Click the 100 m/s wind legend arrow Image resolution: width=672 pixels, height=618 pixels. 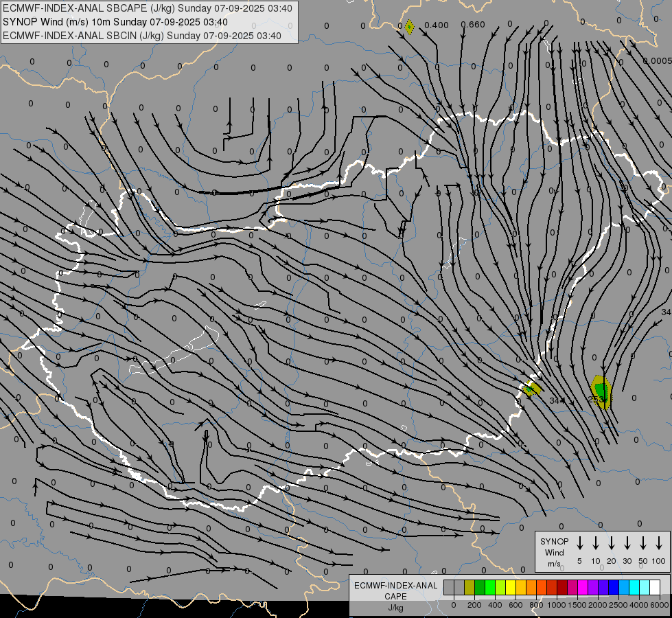tap(659, 542)
